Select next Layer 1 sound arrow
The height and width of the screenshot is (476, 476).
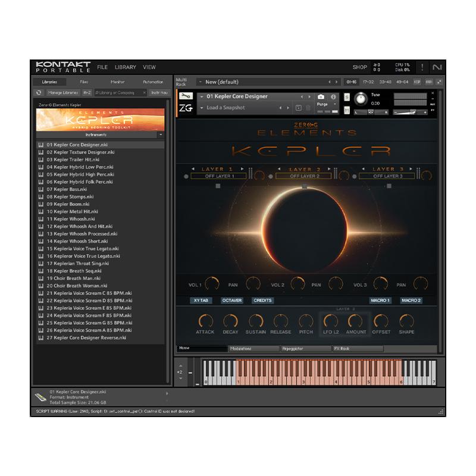tap(242, 169)
